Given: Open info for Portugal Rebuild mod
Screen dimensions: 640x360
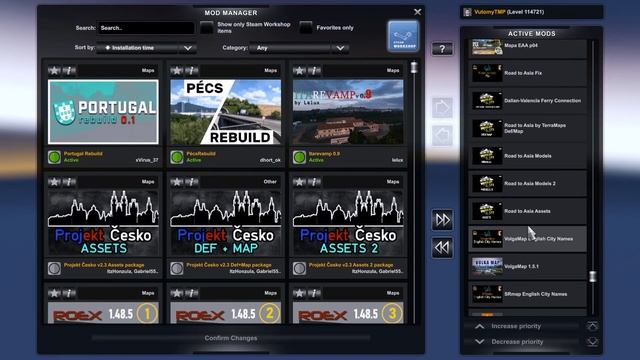Looking at the screenshot, I should point(69,71).
